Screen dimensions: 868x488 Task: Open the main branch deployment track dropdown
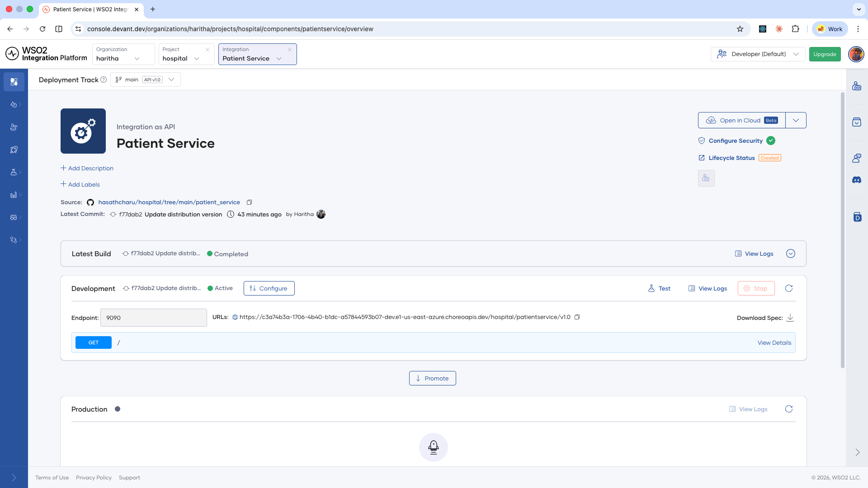pyautogui.click(x=146, y=80)
